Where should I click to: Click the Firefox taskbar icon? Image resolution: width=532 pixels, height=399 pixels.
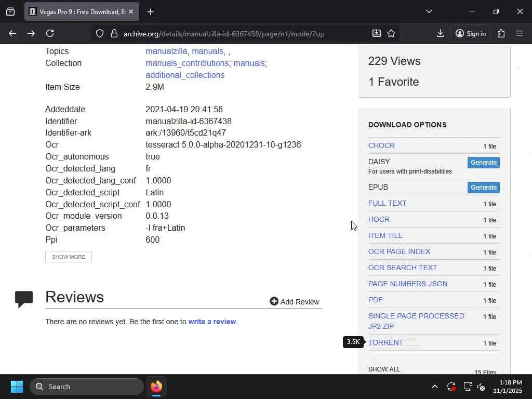point(156,387)
